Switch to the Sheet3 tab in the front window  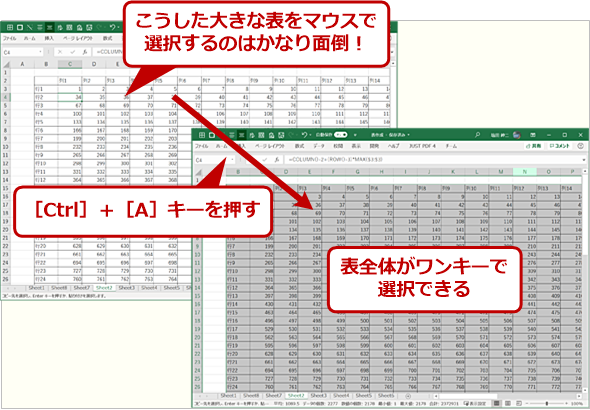pos(318,396)
